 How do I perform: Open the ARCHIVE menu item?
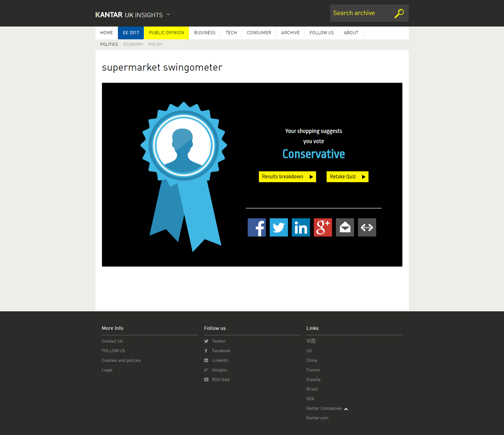pos(291,33)
